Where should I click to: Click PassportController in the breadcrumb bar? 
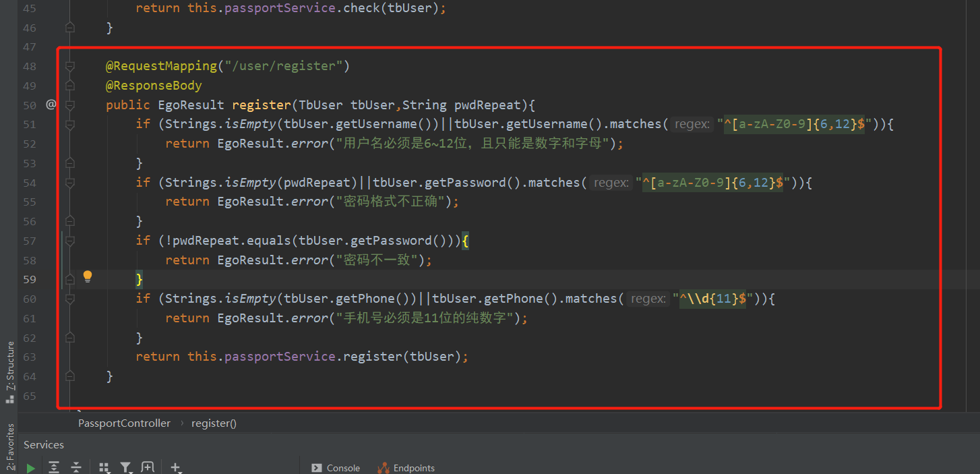pyautogui.click(x=124, y=423)
